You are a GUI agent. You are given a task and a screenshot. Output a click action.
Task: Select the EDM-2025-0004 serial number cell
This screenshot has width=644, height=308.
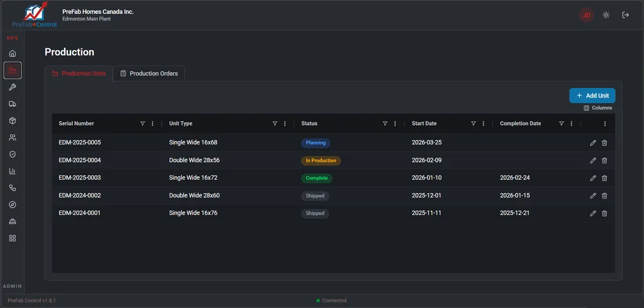(x=80, y=160)
